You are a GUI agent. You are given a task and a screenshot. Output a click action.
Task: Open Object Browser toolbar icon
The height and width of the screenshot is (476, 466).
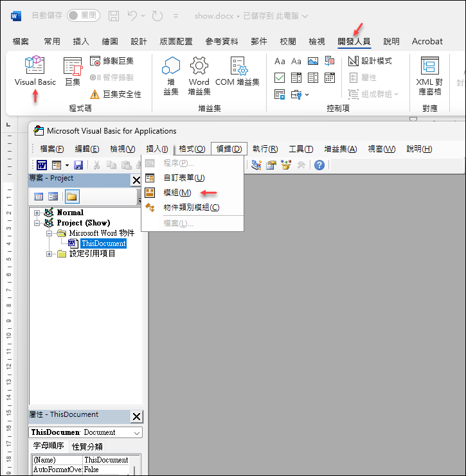286,165
